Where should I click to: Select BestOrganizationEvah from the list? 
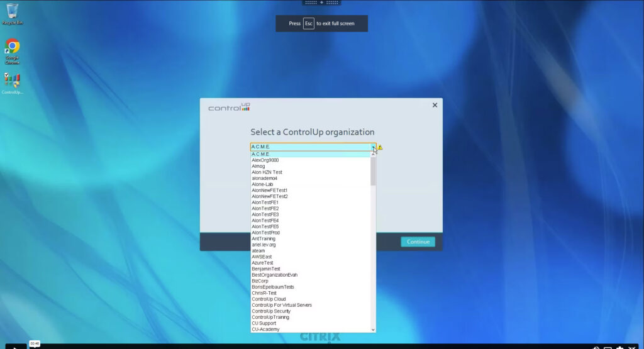(x=274, y=275)
